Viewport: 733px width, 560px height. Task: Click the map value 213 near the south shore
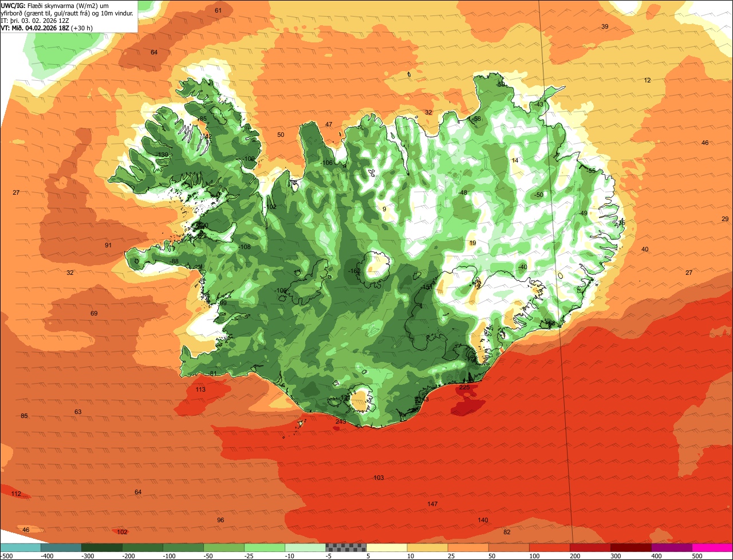[x=341, y=421]
